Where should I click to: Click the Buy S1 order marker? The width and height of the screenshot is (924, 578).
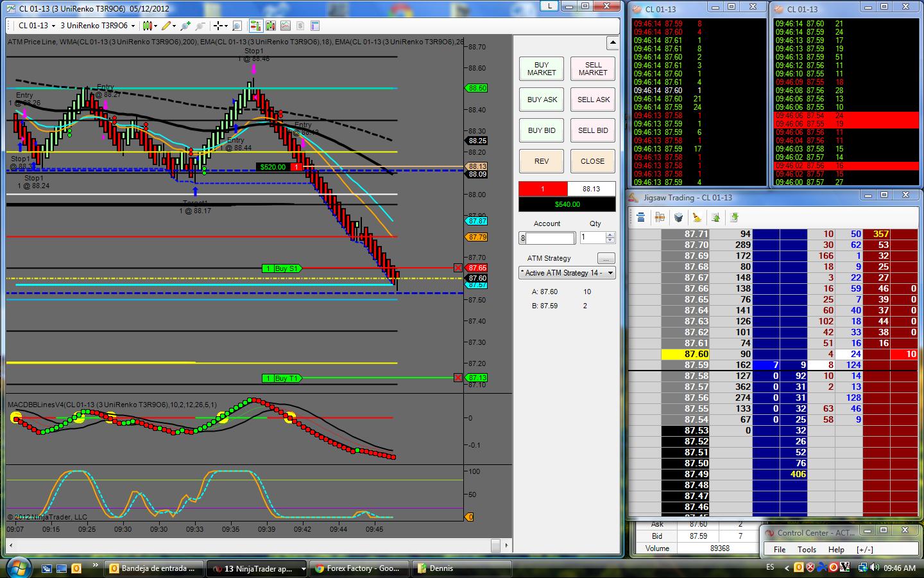pyautogui.click(x=281, y=268)
